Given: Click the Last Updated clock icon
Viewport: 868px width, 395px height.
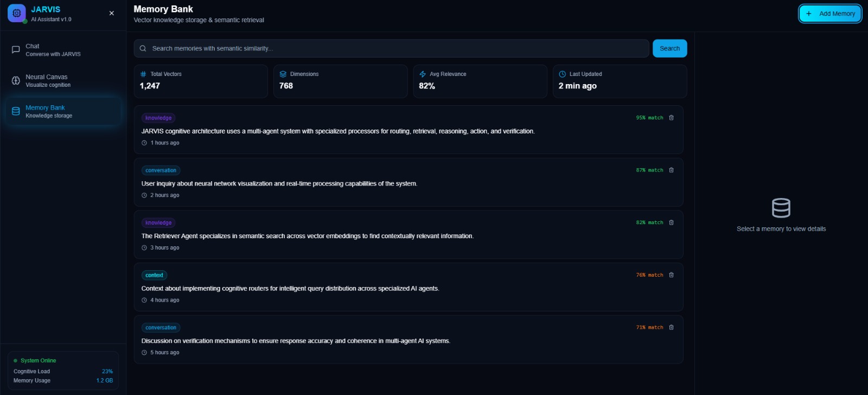Looking at the screenshot, I should click(x=562, y=74).
